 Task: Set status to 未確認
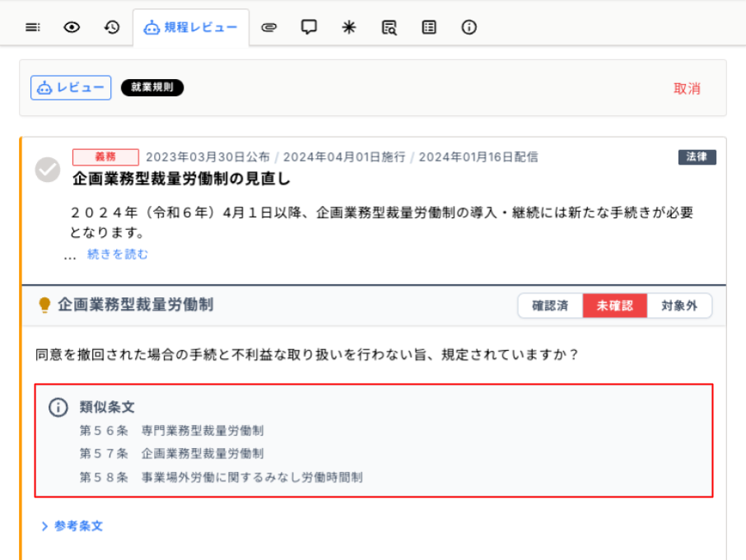[x=615, y=306]
